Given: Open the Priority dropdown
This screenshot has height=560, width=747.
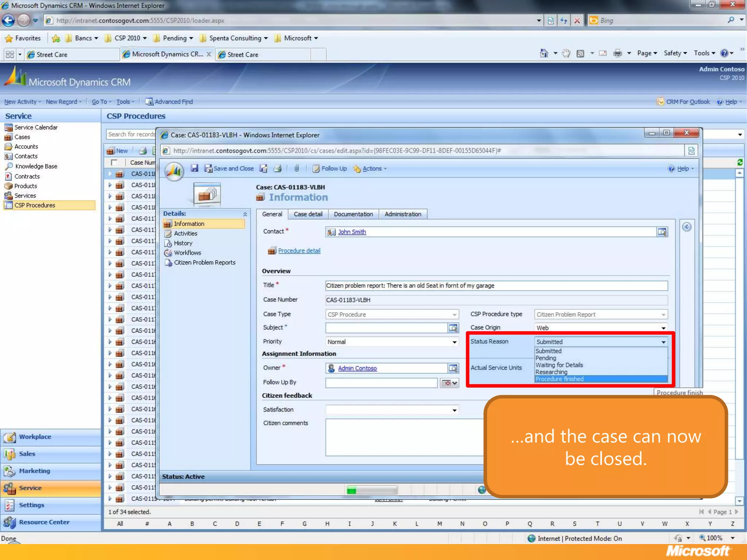Looking at the screenshot, I should point(454,342).
